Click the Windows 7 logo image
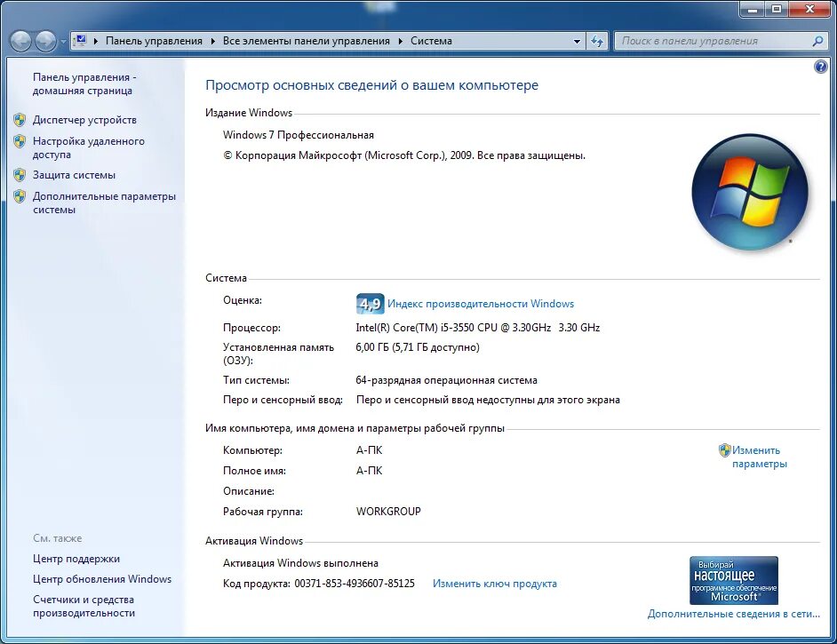This screenshot has width=837, height=644. (x=750, y=192)
